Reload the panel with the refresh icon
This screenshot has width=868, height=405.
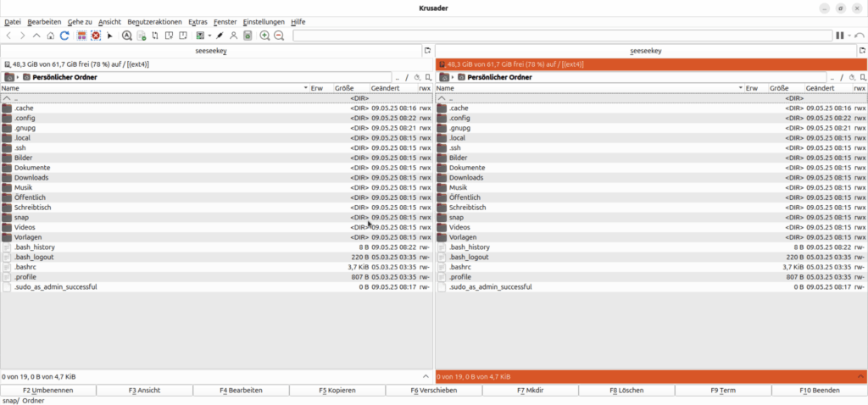tap(65, 36)
